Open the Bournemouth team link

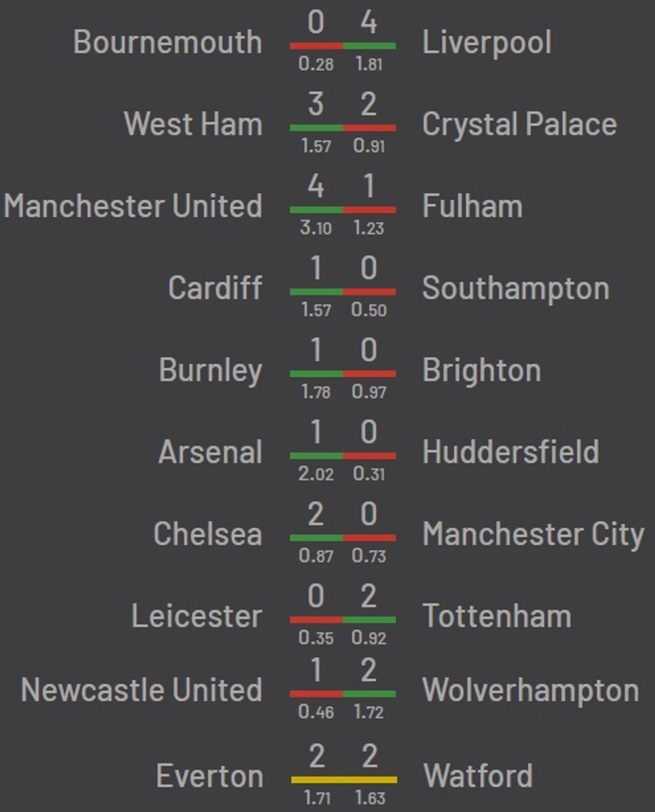[168, 42]
